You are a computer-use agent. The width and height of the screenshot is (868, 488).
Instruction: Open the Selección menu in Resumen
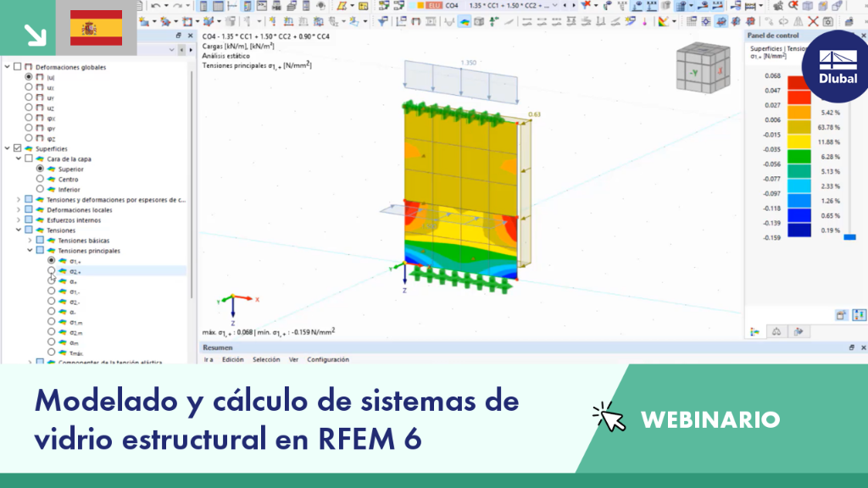pos(266,359)
